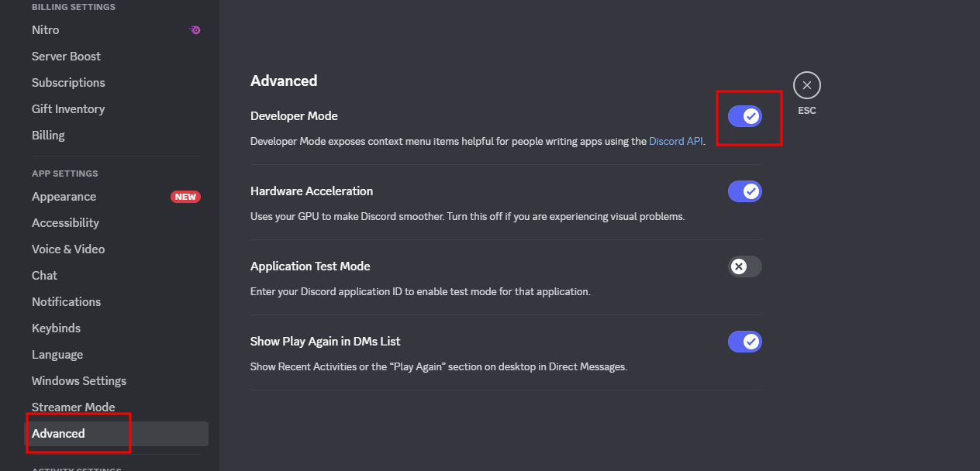Click the APP SETTINGS section header
Image resolution: width=980 pixels, height=471 pixels.
[65, 174]
